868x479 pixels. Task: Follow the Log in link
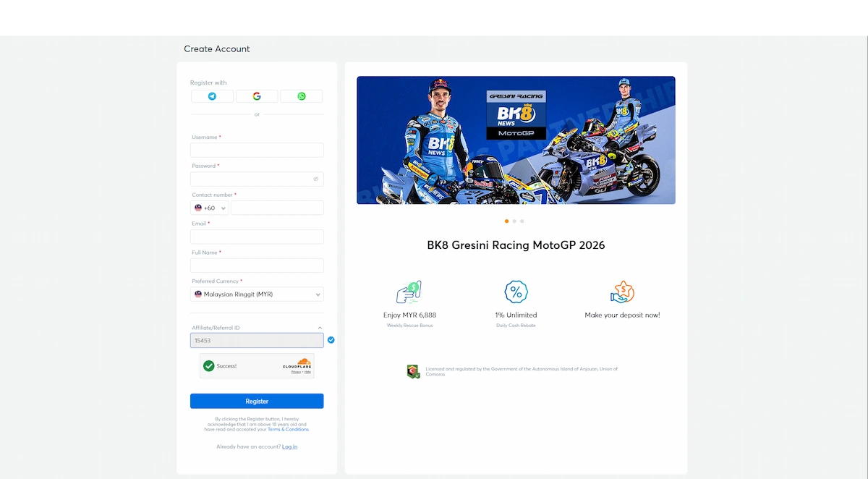[289, 446]
